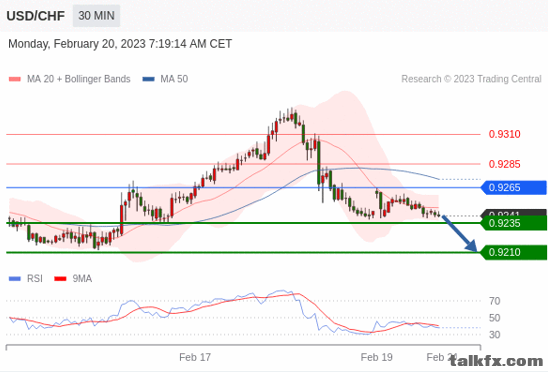Click the green 0.9210 target tag
This screenshot has height=372, width=548.
(x=514, y=252)
